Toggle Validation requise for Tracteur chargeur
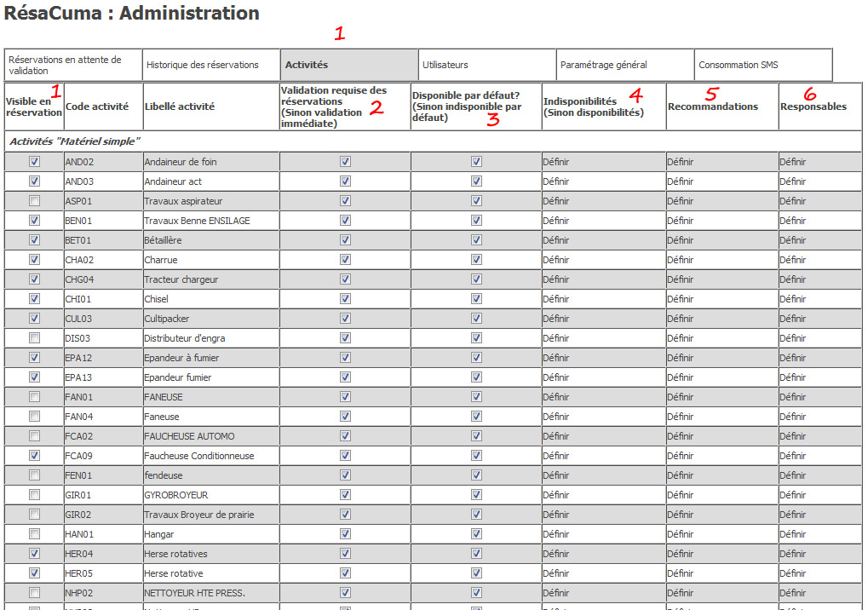The width and height of the screenshot is (868, 610). (x=345, y=279)
